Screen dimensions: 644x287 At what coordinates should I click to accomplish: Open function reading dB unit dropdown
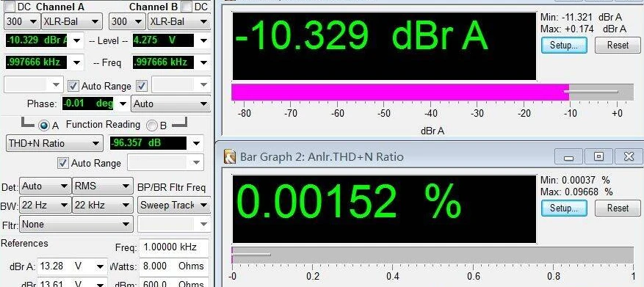tap(197, 143)
